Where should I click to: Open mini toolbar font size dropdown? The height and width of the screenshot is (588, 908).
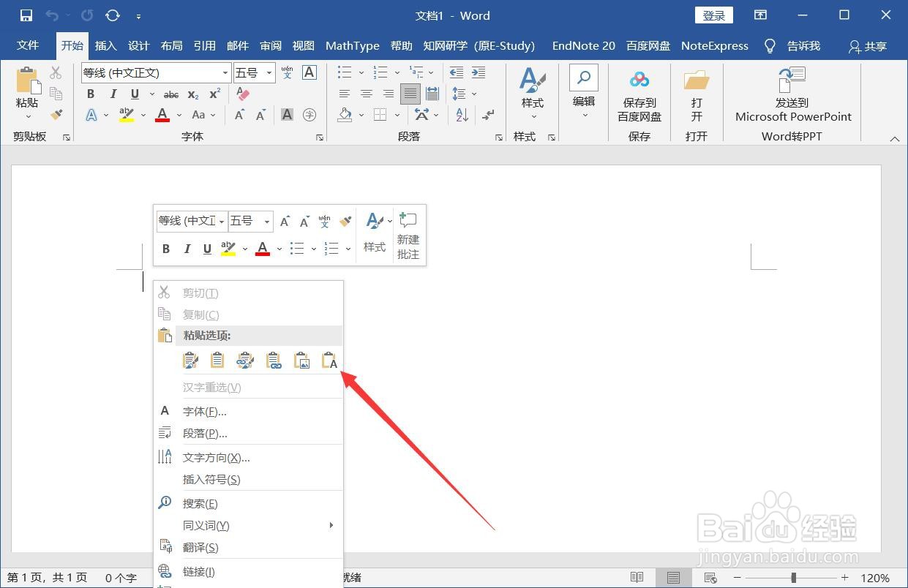click(267, 221)
